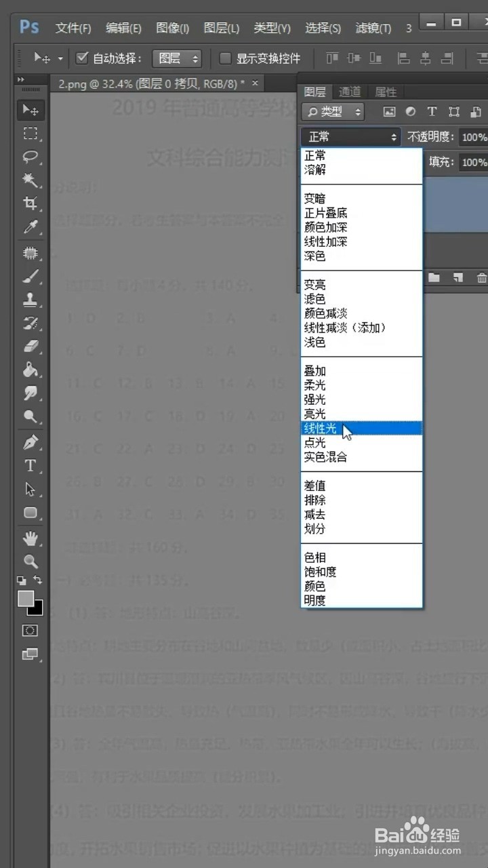Swap foreground and background colors
This screenshot has width=488, height=868.
(x=38, y=580)
